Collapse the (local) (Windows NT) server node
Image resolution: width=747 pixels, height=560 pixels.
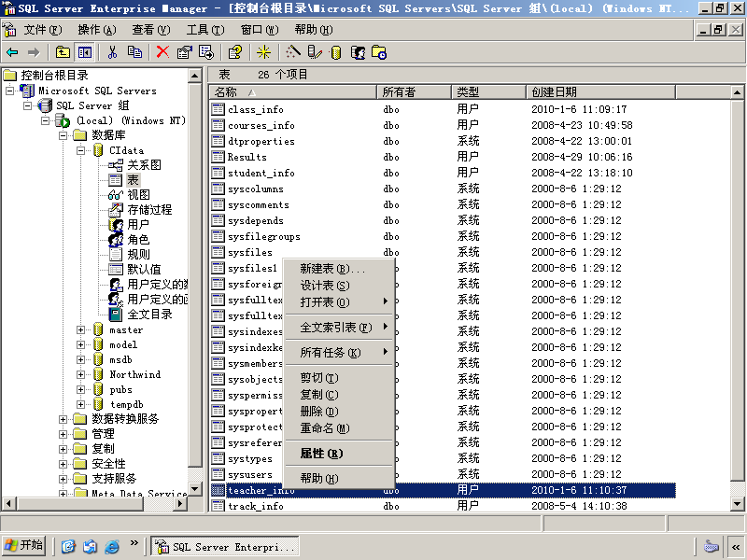46,120
